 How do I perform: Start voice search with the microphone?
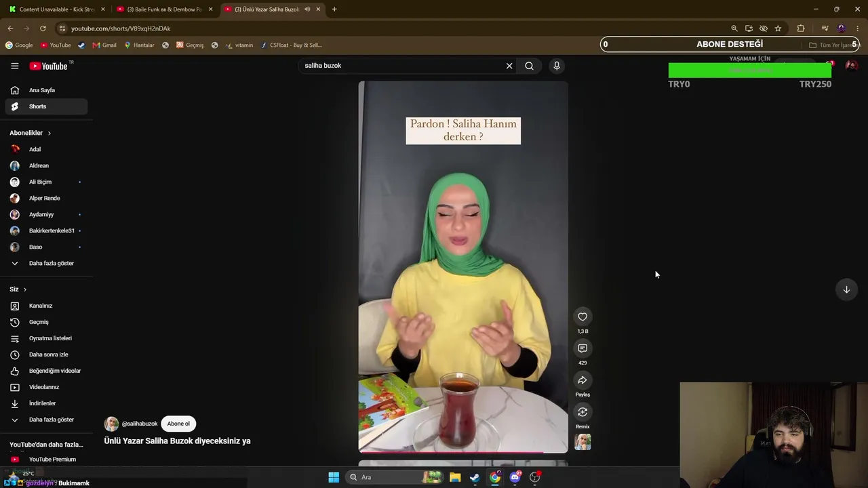click(557, 66)
